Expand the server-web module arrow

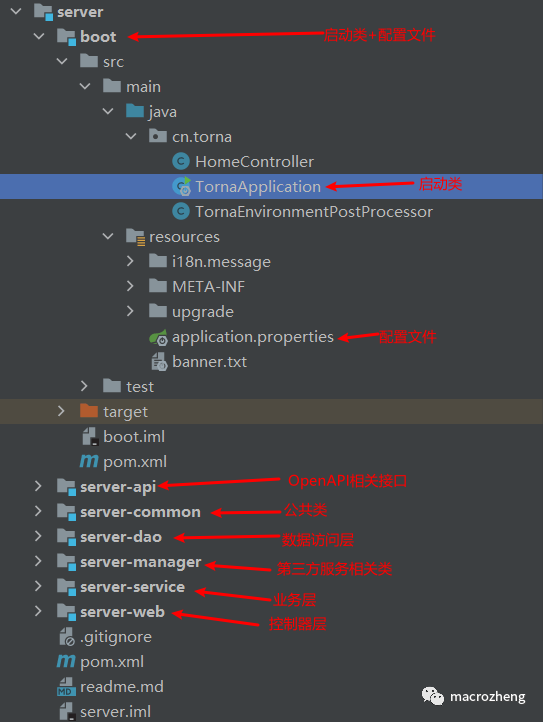click(38, 611)
